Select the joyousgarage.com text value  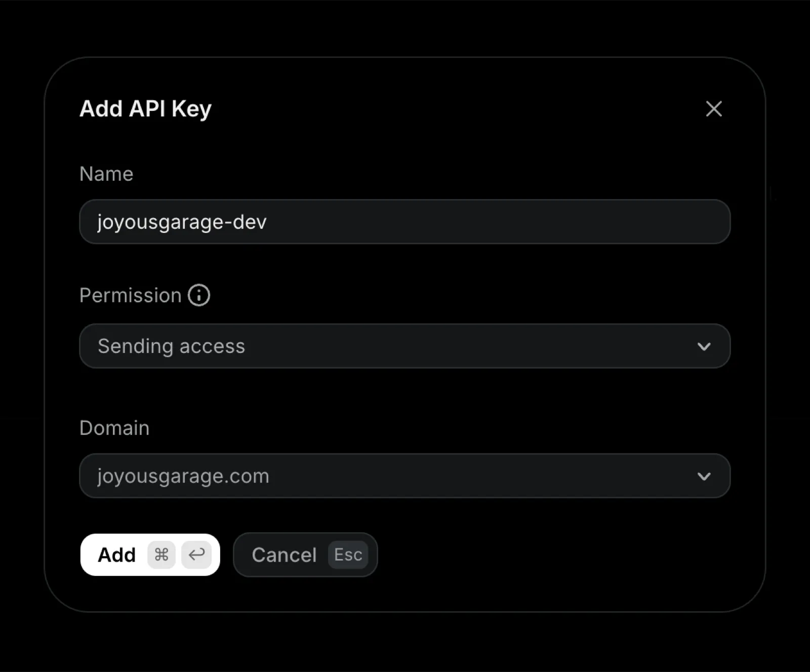[x=183, y=476]
